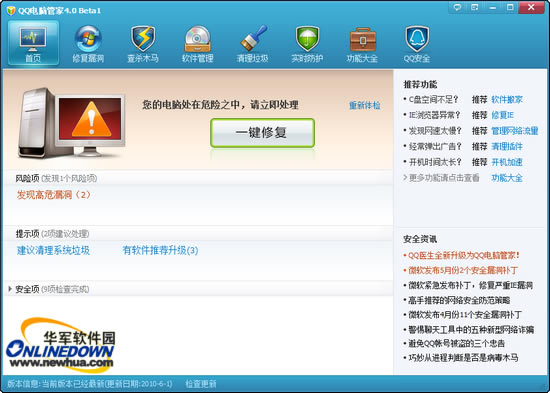Click the 修复IE recommended link
The image size is (550, 393).
coord(503,115)
